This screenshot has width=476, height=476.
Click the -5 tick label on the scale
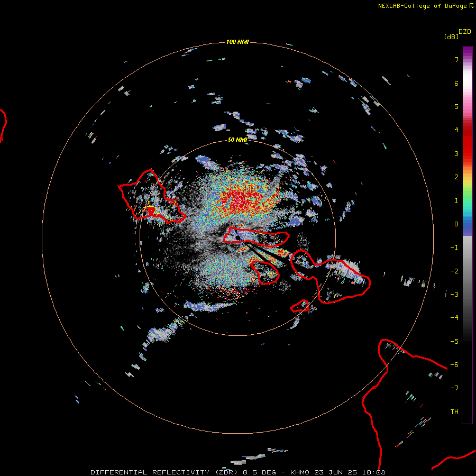pos(454,342)
